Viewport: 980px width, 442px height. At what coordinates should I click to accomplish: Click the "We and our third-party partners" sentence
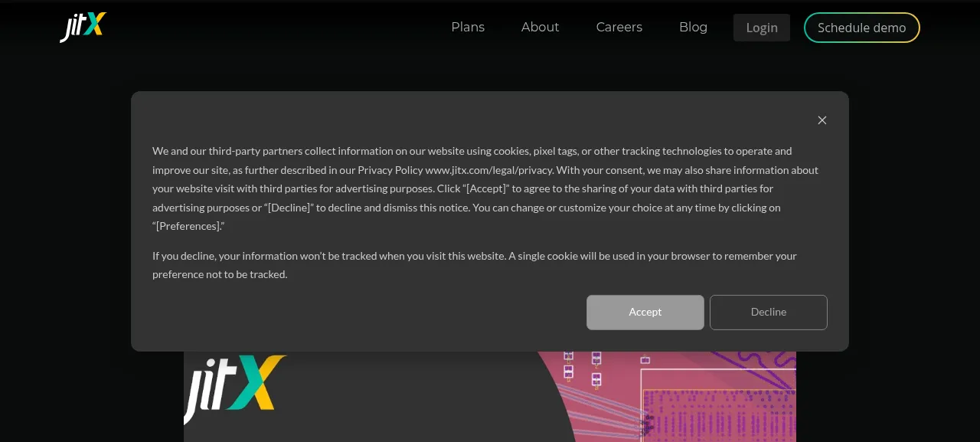click(x=485, y=188)
